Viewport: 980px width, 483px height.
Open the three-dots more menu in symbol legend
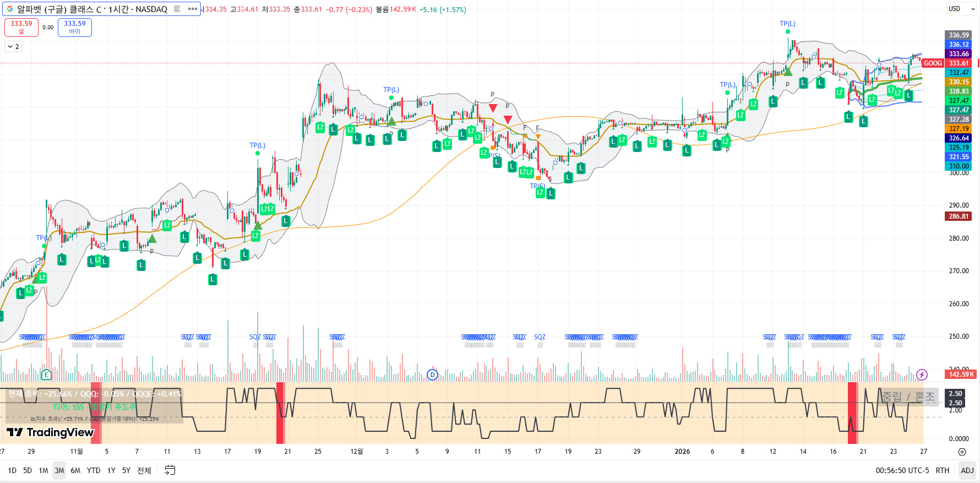click(x=193, y=9)
